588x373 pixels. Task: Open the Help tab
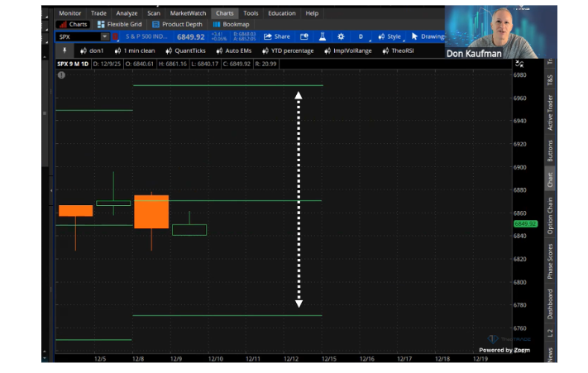point(312,13)
